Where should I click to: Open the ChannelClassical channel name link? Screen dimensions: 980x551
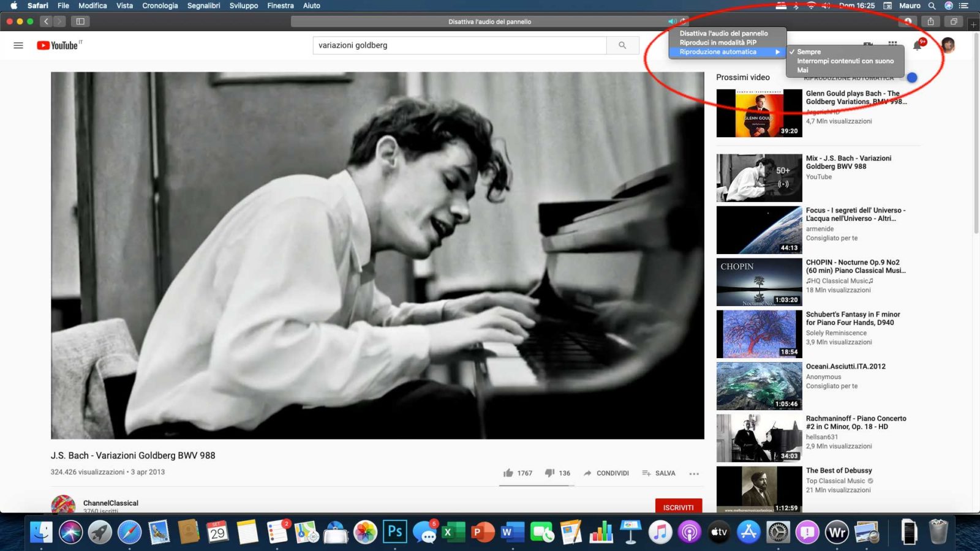pyautogui.click(x=111, y=503)
